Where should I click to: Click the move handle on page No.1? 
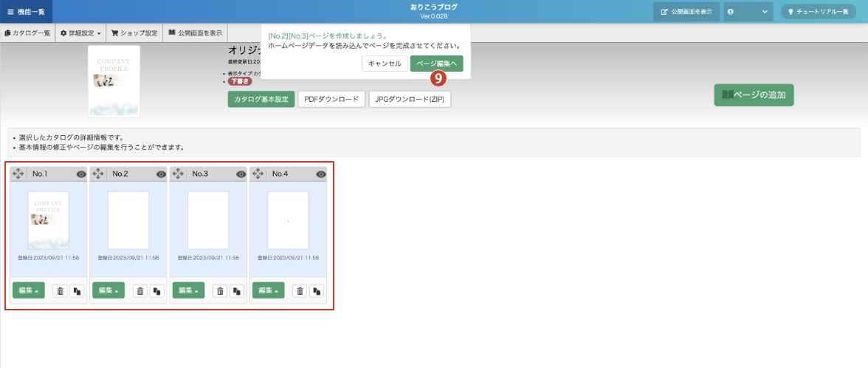coord(18,174)
